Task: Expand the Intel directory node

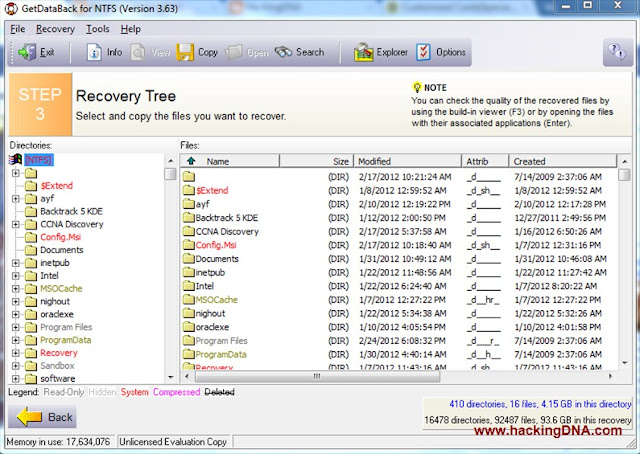Action: point(16,276)
